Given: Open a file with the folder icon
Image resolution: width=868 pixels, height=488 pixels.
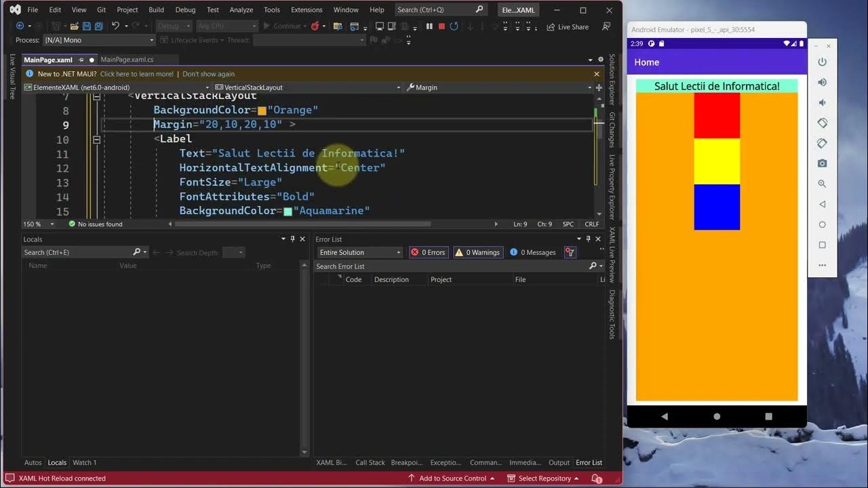Looking at the screenshot, I should pyautogui.click(x=74, y=26).
